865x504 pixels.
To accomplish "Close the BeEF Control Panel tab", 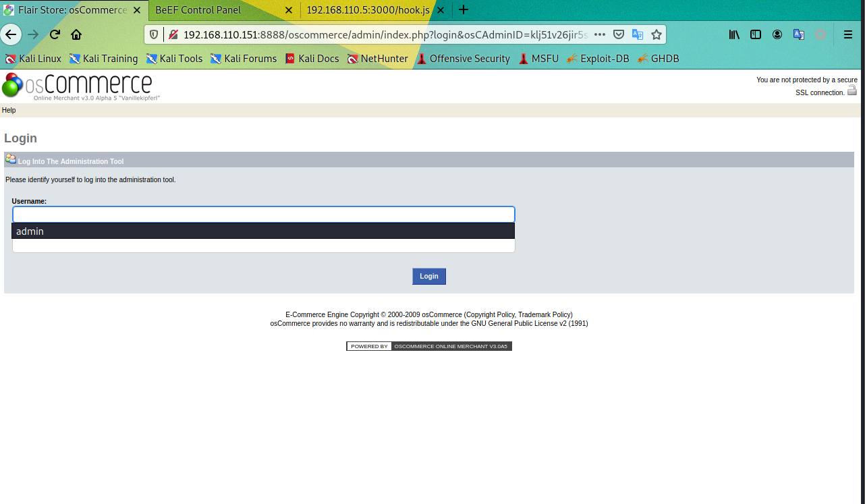I will coord(289,10).
